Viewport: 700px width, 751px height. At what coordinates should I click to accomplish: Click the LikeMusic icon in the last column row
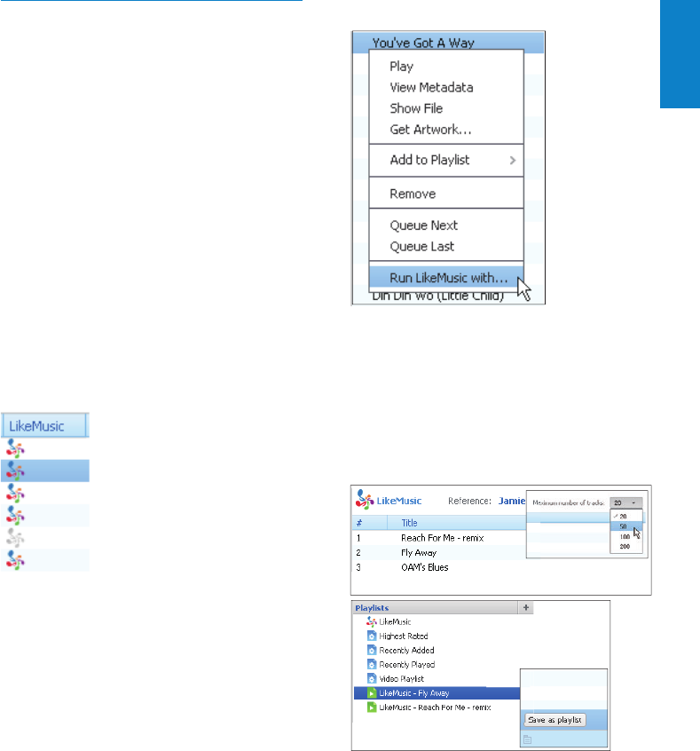pyautogui.click(x=15, y=561)
